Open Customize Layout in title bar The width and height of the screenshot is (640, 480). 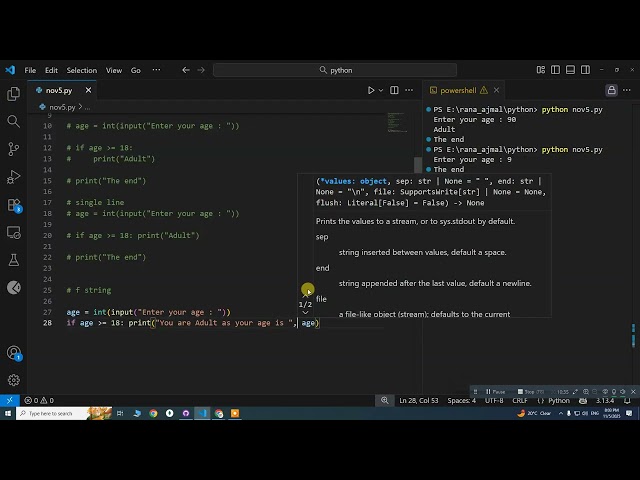[x=541, y=70]
